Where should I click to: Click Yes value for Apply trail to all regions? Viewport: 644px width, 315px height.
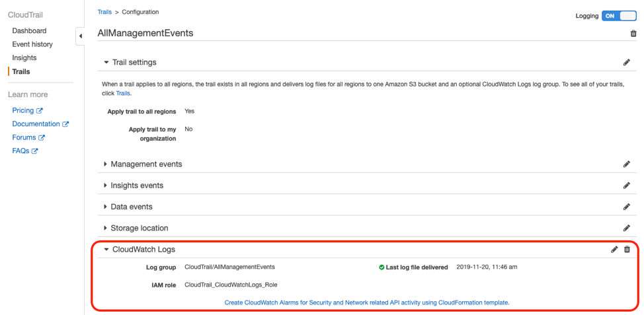click(x=189, y=111)
